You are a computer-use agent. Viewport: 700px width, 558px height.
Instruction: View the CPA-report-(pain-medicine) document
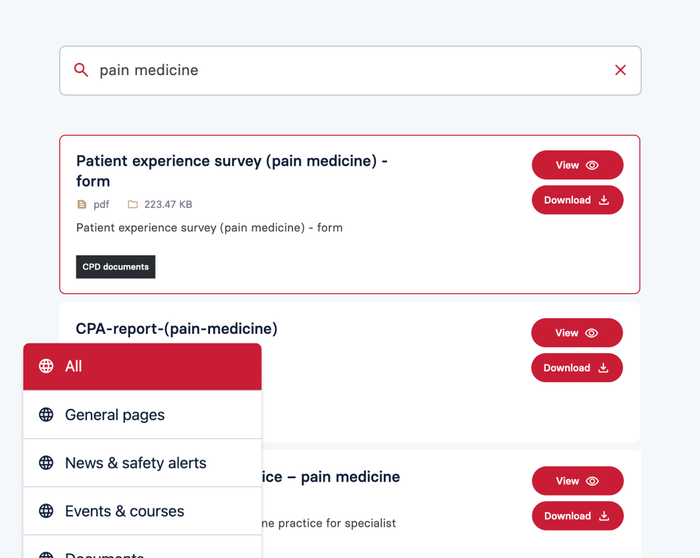[x=577, y=333]
